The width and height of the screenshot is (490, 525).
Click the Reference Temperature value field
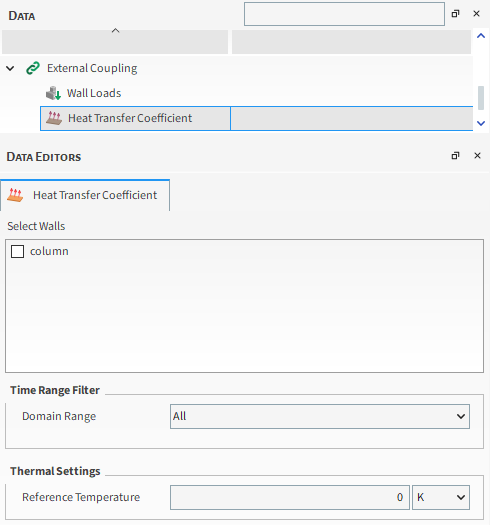(x=290, y=498)
